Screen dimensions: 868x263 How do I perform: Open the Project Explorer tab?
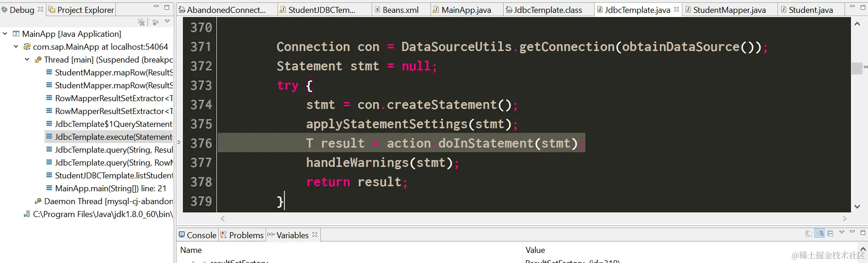click(81, 10)
